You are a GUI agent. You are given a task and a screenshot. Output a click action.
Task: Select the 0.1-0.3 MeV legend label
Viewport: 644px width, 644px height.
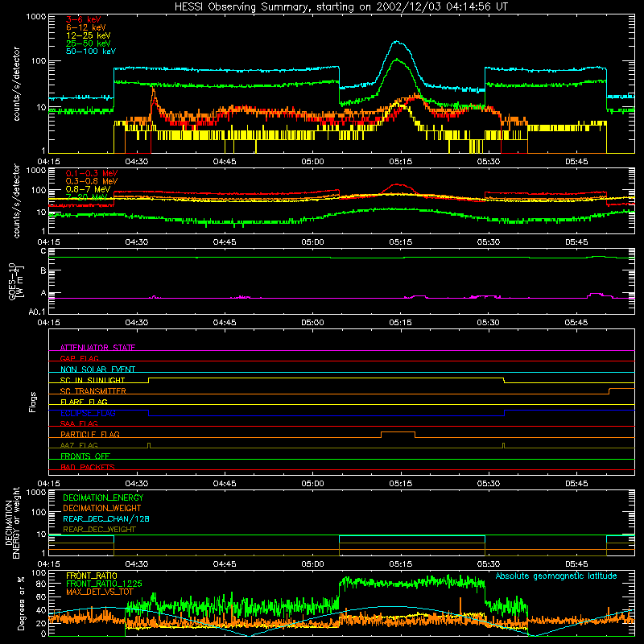(x=92, y=173)
